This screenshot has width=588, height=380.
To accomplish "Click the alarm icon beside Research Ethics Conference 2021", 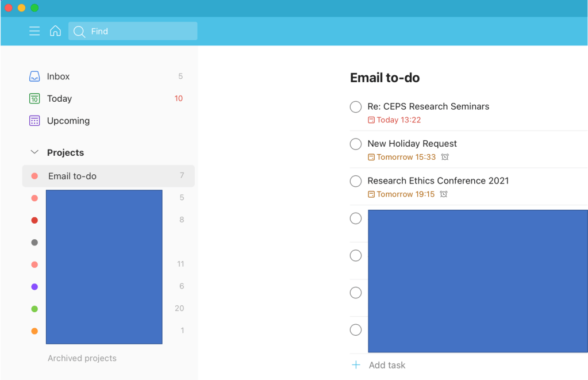I will (443, 194).
